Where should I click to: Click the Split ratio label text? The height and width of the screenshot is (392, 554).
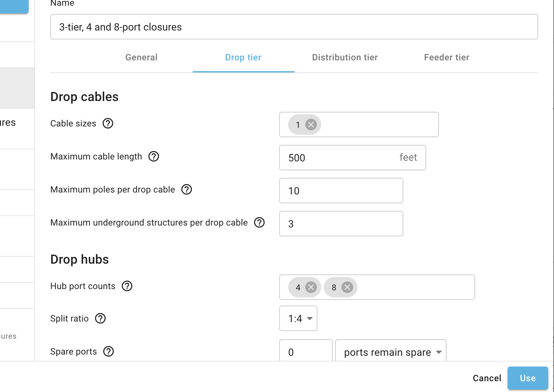coord(69,318)
